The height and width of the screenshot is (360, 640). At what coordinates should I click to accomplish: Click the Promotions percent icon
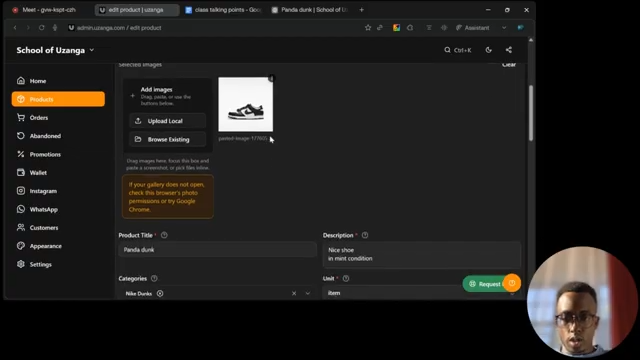[x=21, y=154]
